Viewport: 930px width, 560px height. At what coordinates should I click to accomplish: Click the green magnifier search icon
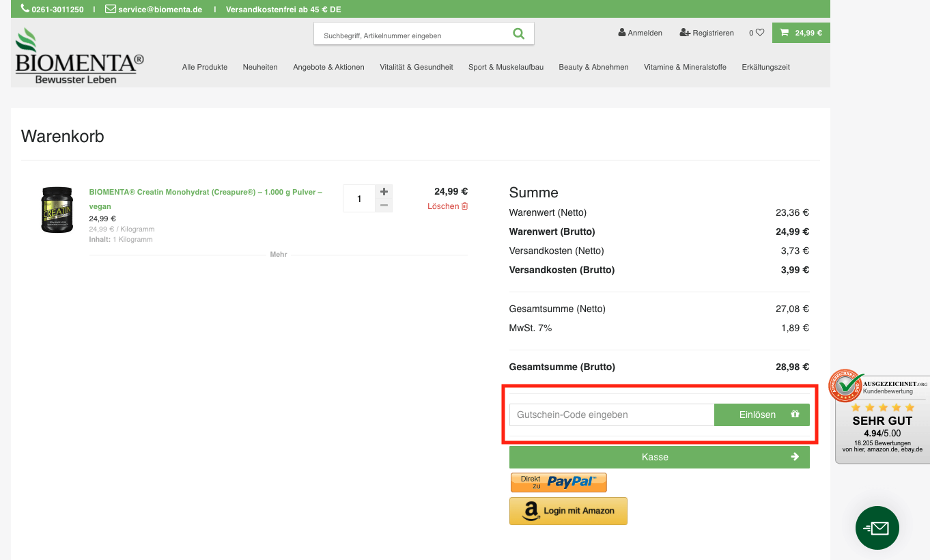point(519,33)
